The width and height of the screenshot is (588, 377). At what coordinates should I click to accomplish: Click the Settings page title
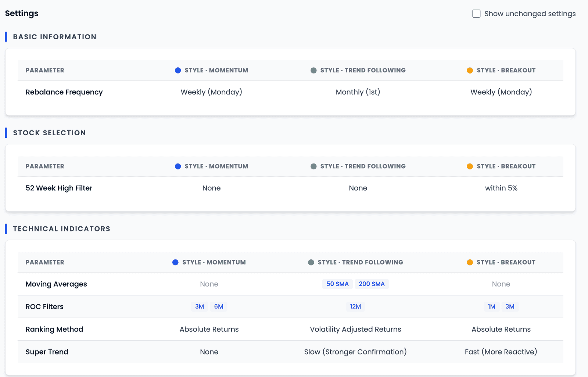(22, 13)
